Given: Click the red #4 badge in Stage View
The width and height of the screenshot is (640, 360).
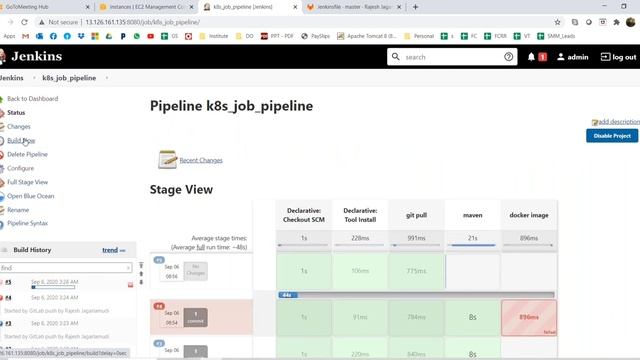Looking at the screenshot, I should [159, 306].
